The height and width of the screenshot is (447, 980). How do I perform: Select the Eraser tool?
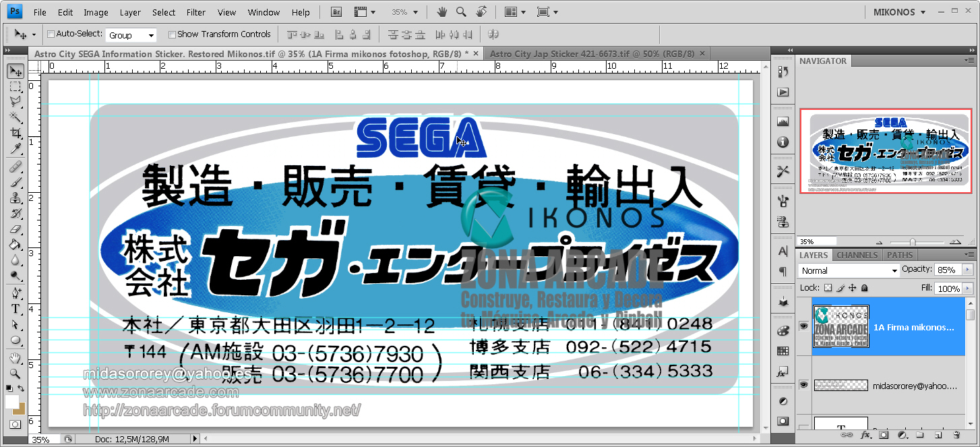tap(15, 229)
